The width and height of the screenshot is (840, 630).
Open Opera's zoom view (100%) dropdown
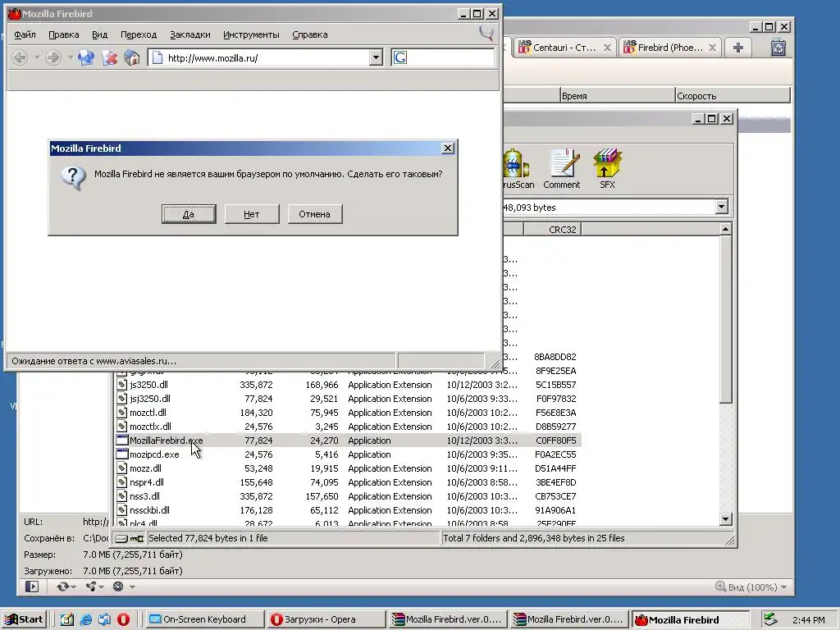click(752, 587)
